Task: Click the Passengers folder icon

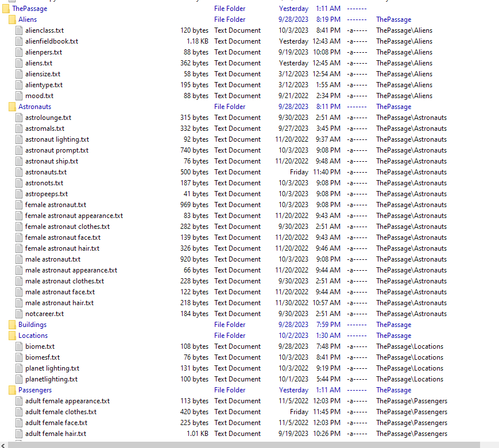Action: pyautogui.click(x=12, y=389)
